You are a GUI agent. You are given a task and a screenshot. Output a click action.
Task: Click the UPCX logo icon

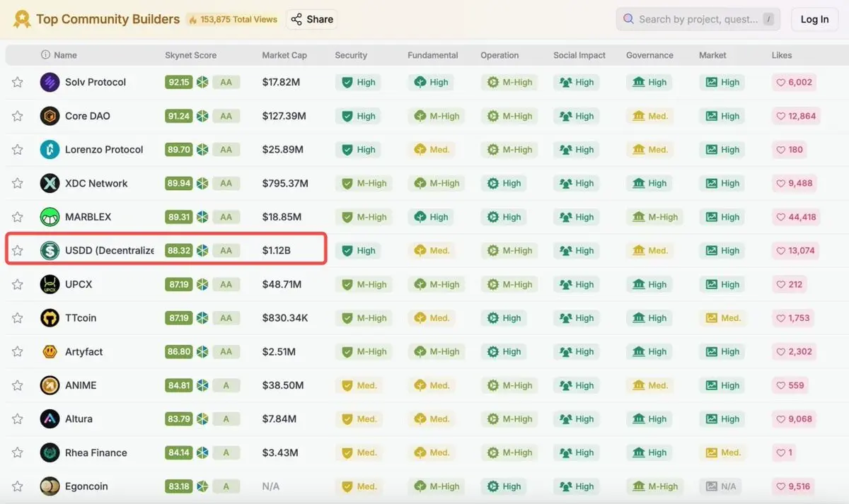(x=50, y=284)
